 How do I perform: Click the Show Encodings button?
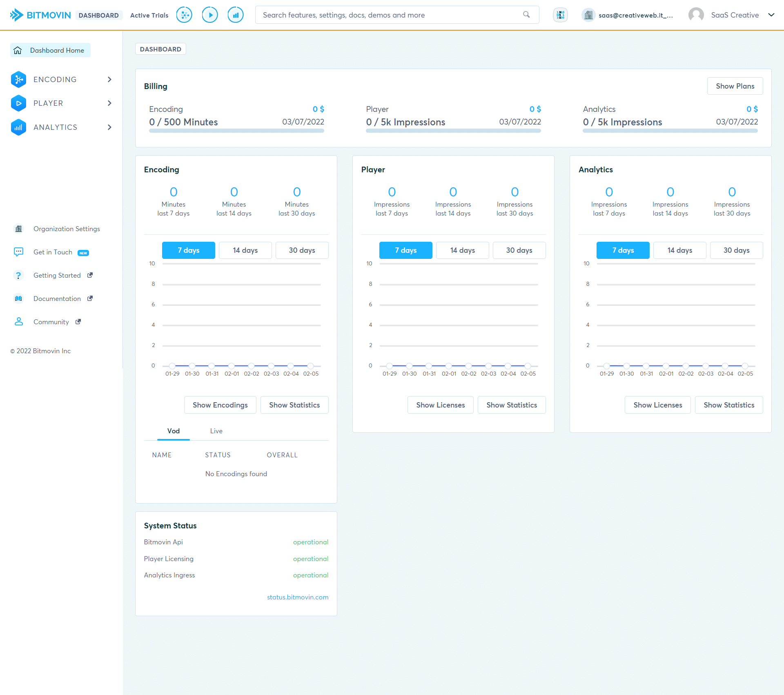click(x=220, y=405)
